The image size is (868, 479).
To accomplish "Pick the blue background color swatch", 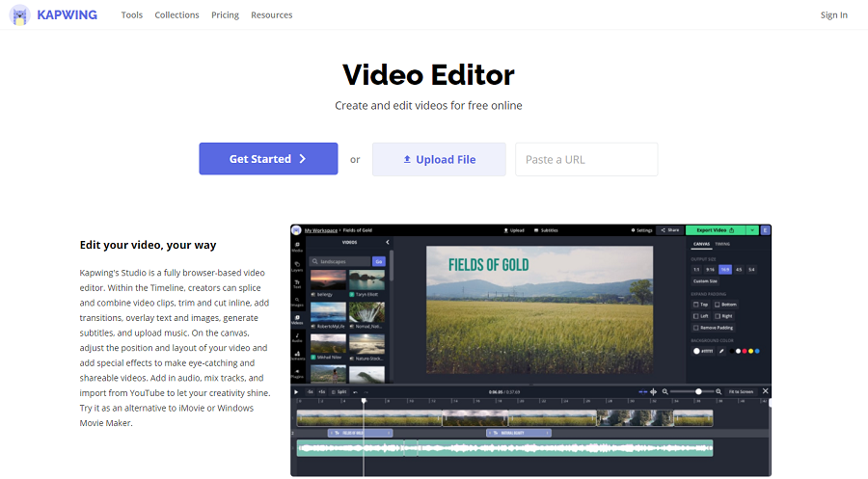I will (757, 351).
